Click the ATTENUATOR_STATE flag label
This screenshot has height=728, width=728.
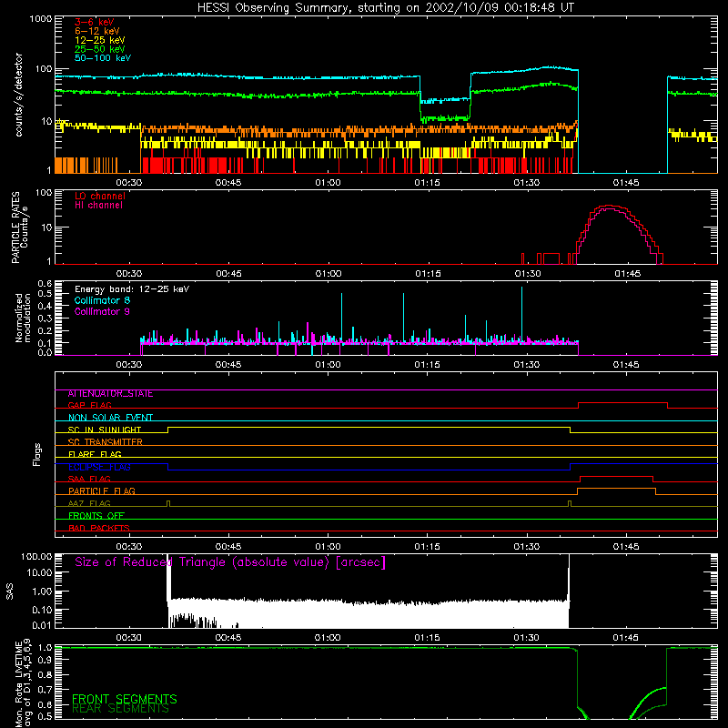coord(110,394)
